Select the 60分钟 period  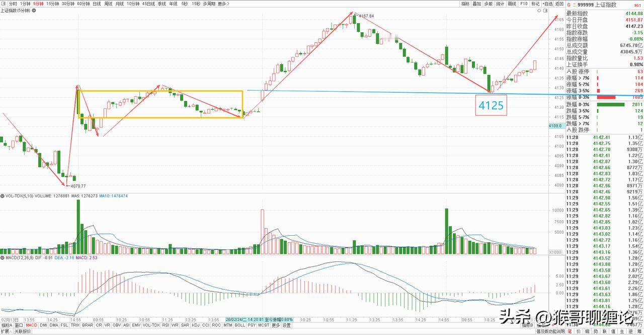[84, 4]
